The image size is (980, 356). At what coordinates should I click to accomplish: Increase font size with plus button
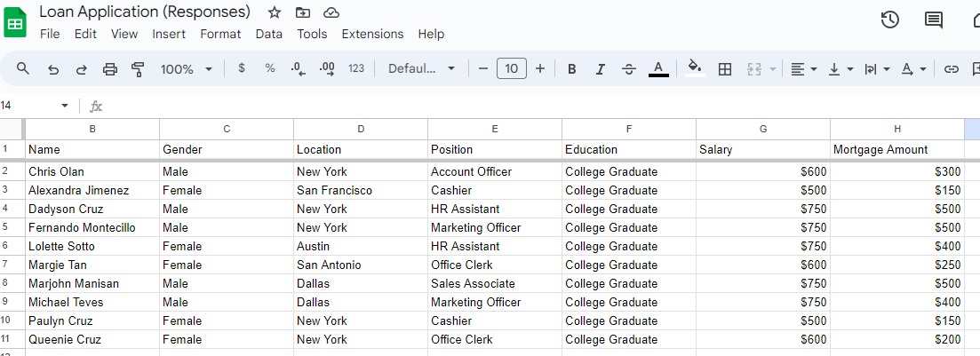pos(540,68)
